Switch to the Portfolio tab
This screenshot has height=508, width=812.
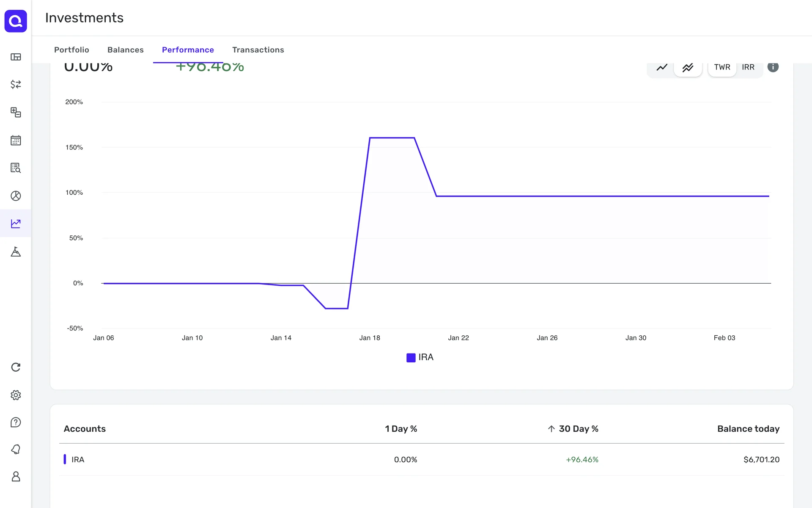[x=71, y=50]
